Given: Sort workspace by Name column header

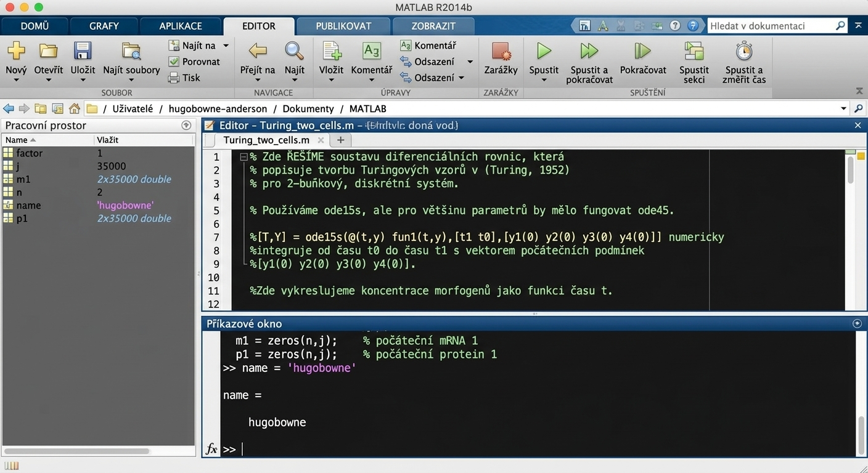Looking at the screenshot, I should 47,140.
